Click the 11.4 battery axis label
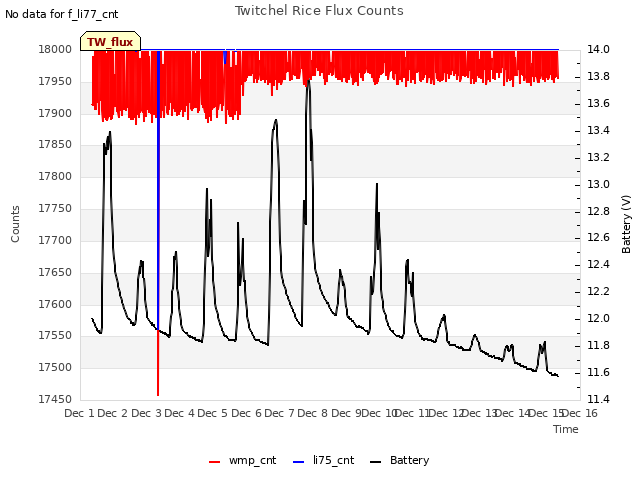The width and height of the screenshot is (640, 480). pyautogui.click(x=598, y=399)
